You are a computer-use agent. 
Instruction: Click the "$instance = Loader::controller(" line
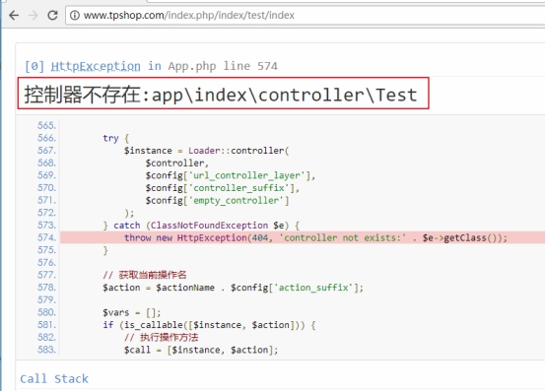pyautogui.click(x=207, y=151)
